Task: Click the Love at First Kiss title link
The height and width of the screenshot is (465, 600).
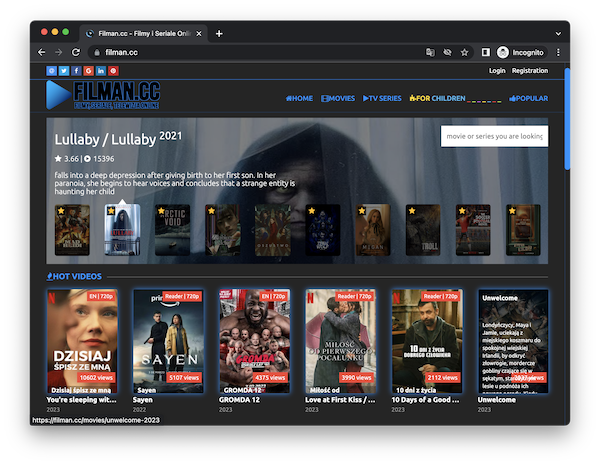Action: point(341,400)
